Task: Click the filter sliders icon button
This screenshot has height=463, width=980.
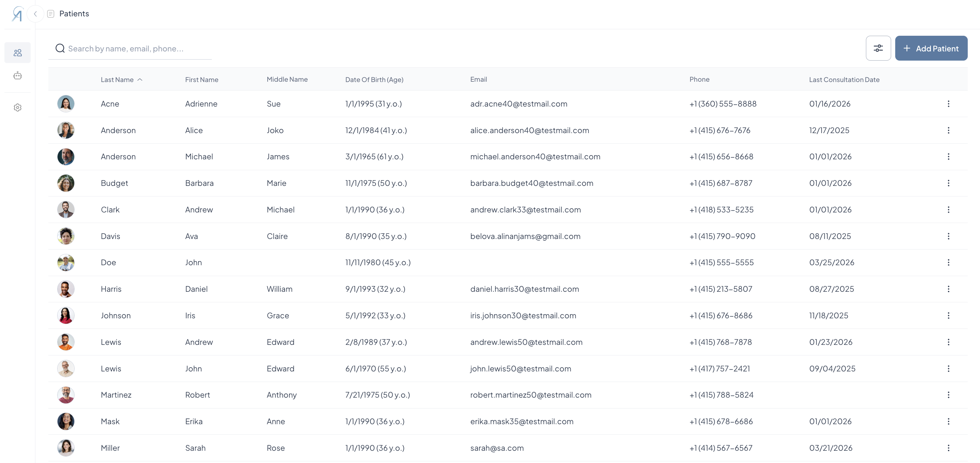Action: point(878,48)
